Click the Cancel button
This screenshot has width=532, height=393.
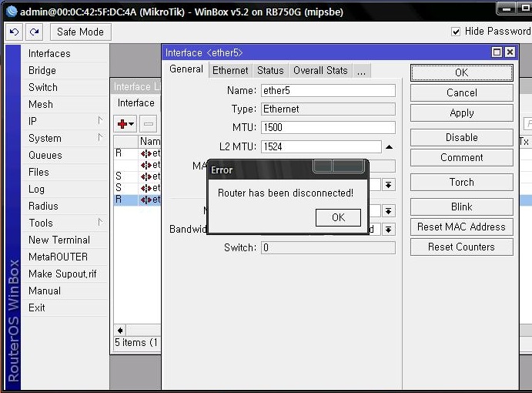461,92
